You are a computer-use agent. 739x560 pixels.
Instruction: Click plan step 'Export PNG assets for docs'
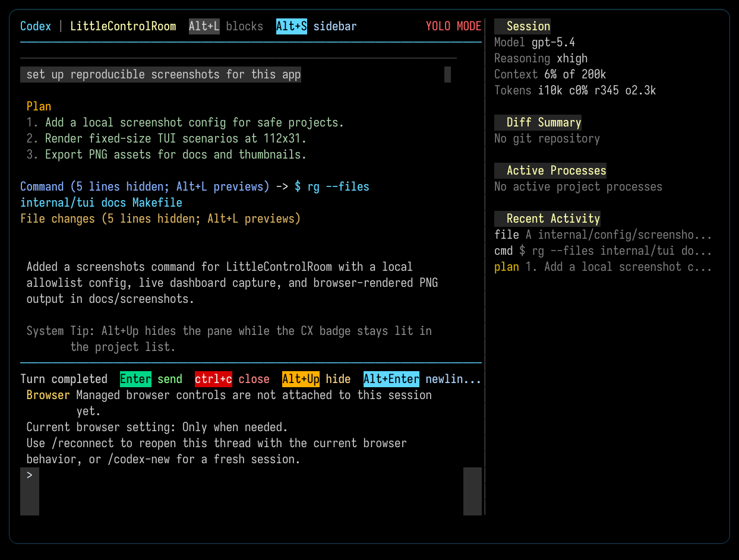tap(166, 154)
